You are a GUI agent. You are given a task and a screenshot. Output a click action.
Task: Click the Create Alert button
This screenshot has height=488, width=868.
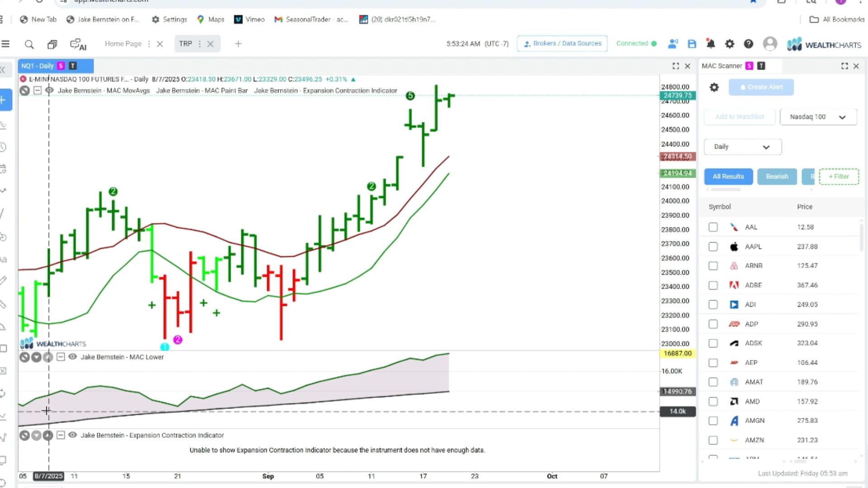(x=761, y=87)
